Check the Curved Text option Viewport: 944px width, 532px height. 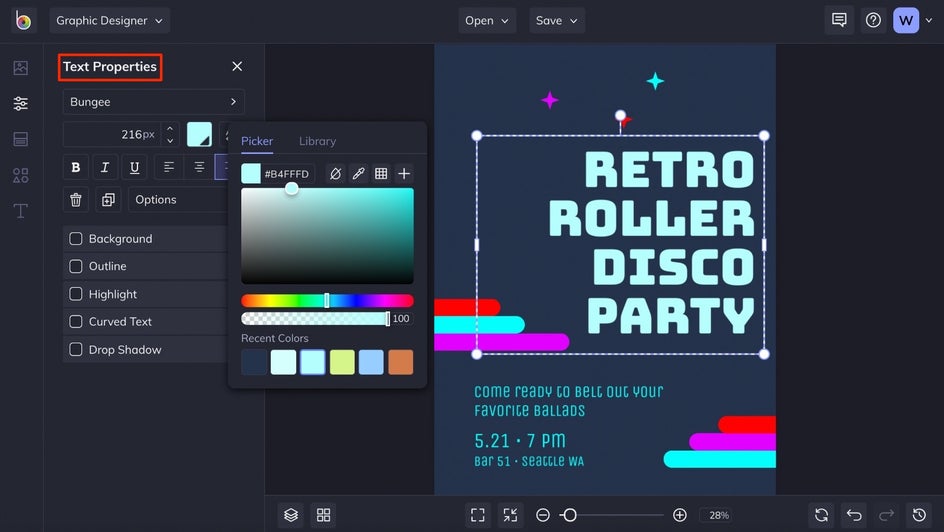[x=76, y=322]
